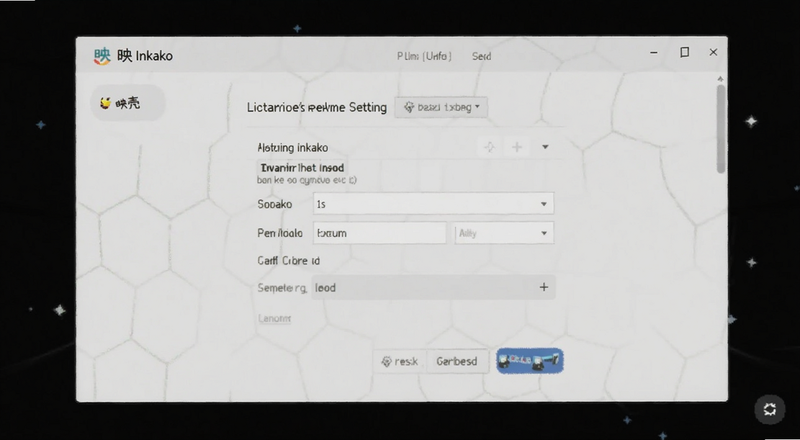Collapse the Inkako section arrow
This screenshot has height=440, width=800.
545,147
